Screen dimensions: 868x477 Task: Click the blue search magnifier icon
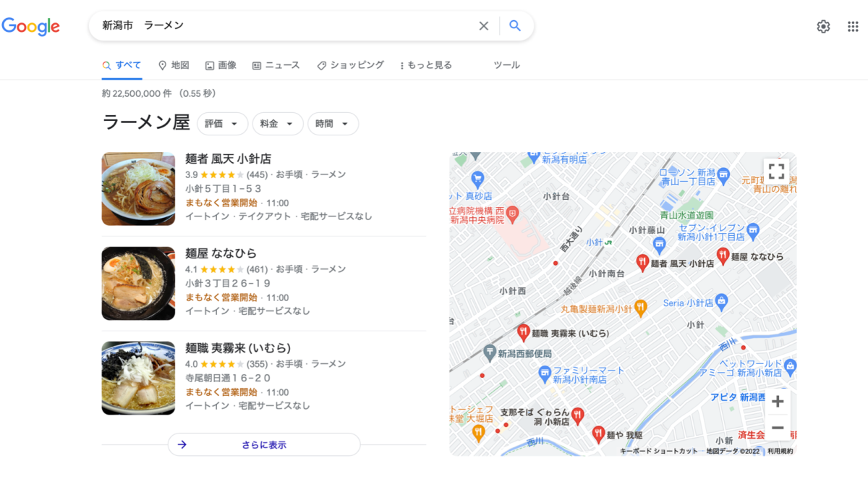point(514,26)
